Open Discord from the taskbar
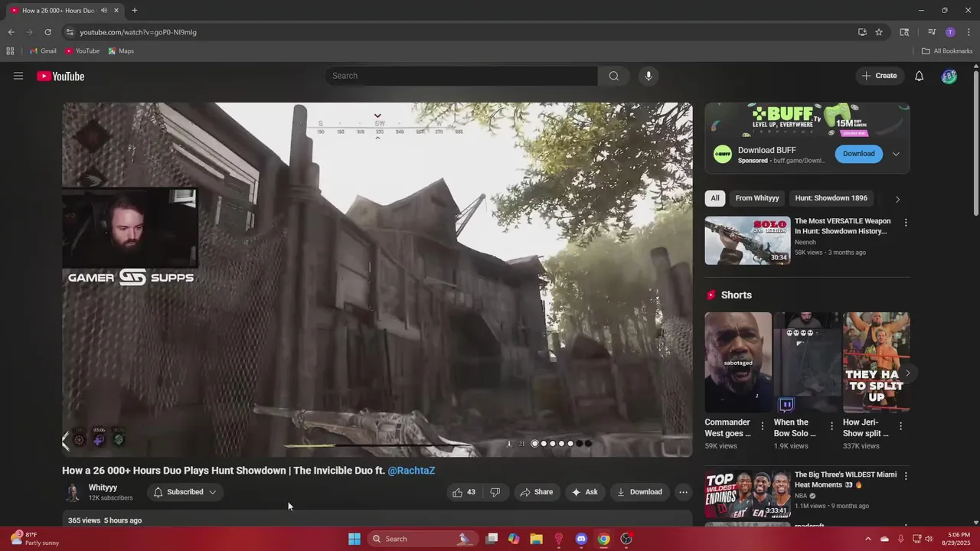The image size is (980, 551). (x=581, y=539)
